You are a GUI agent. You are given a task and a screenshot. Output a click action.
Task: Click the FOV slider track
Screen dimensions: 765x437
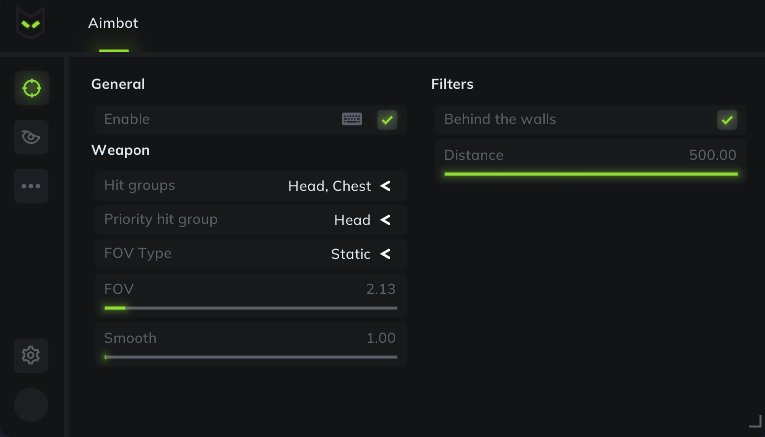(x=250, y=308)
